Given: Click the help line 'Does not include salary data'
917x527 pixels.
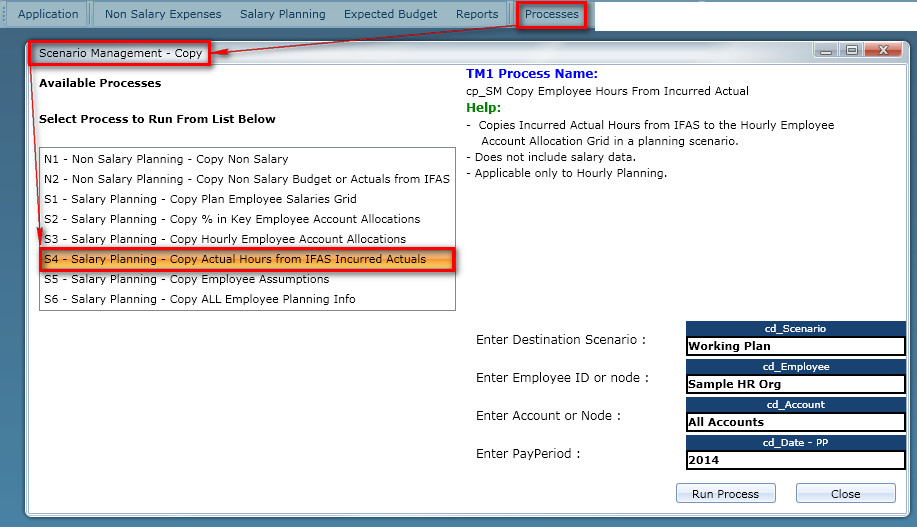Looking at the screenshot, I should (x=551, y=157).
